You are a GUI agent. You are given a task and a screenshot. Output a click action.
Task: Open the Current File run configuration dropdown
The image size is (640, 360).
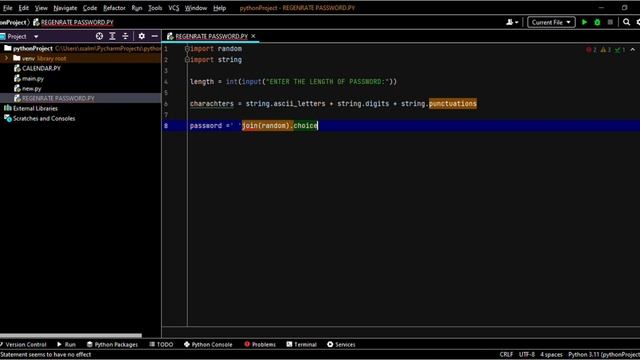click(551, 22)
